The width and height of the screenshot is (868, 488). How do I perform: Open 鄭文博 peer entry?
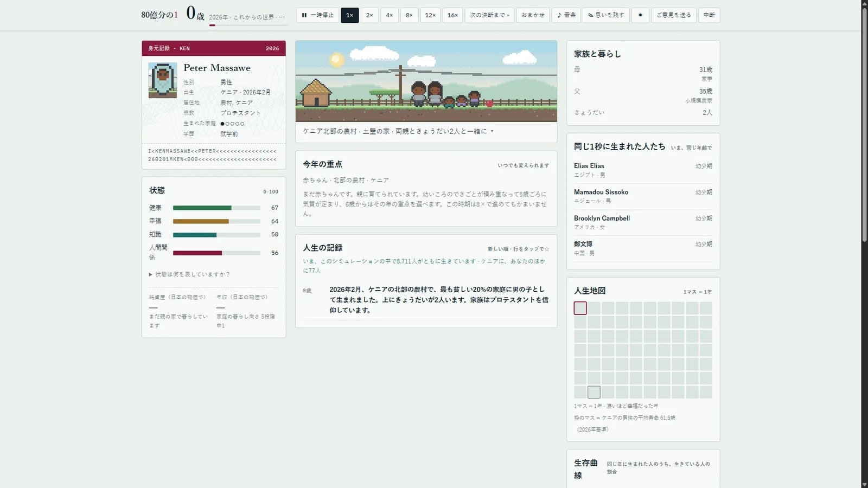643,248
